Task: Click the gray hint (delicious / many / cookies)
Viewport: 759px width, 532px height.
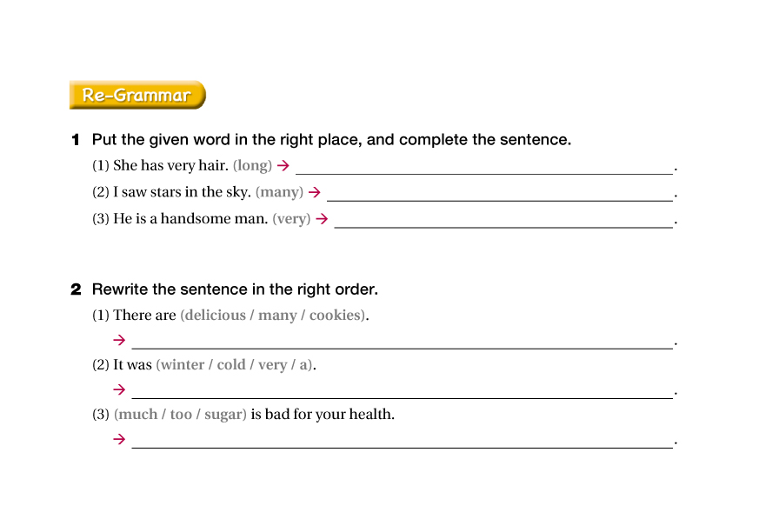Action: (x=273, y=315)
